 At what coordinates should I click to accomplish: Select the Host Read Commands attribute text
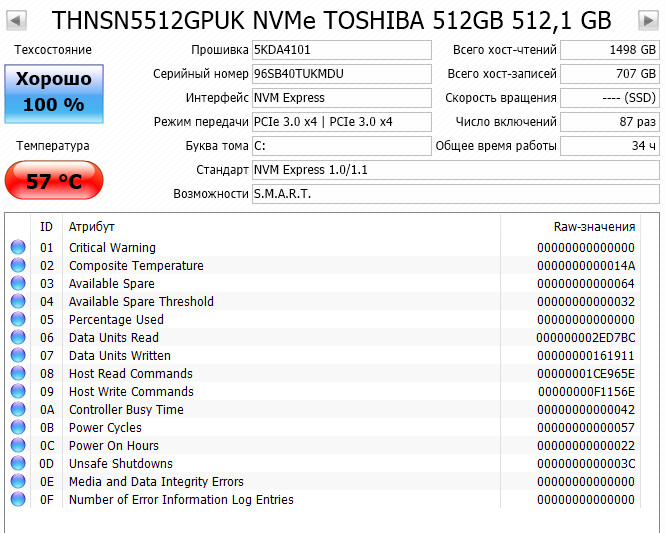131,374
